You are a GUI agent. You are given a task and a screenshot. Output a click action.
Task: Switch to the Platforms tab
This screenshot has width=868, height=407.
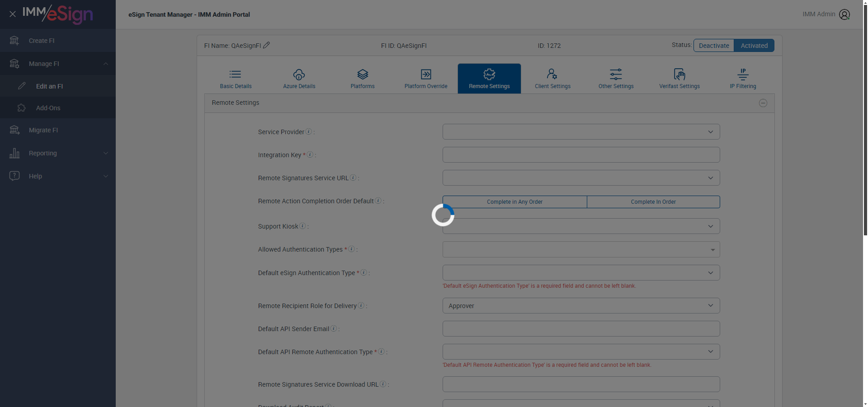point(363,79)
